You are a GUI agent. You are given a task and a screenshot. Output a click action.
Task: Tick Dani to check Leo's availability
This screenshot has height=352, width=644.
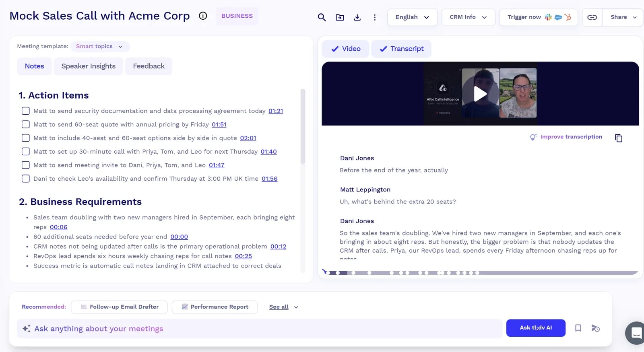[x=26, y=179]
